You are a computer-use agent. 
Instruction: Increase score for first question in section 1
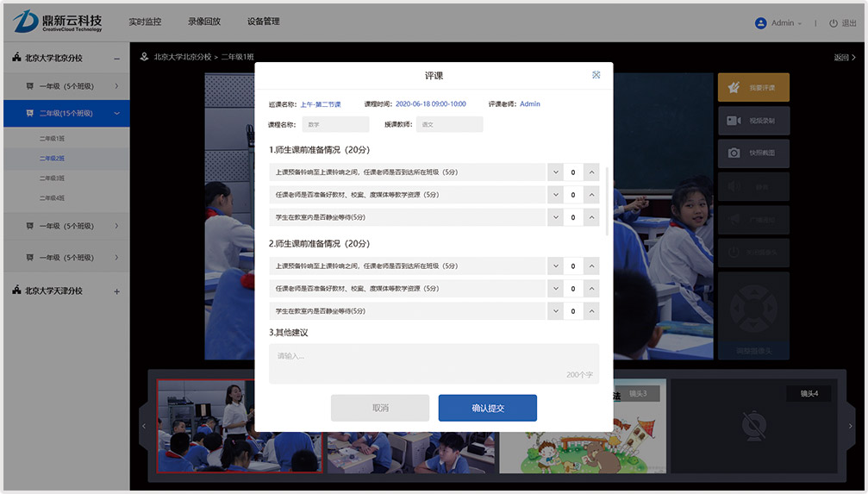[591, 172]
